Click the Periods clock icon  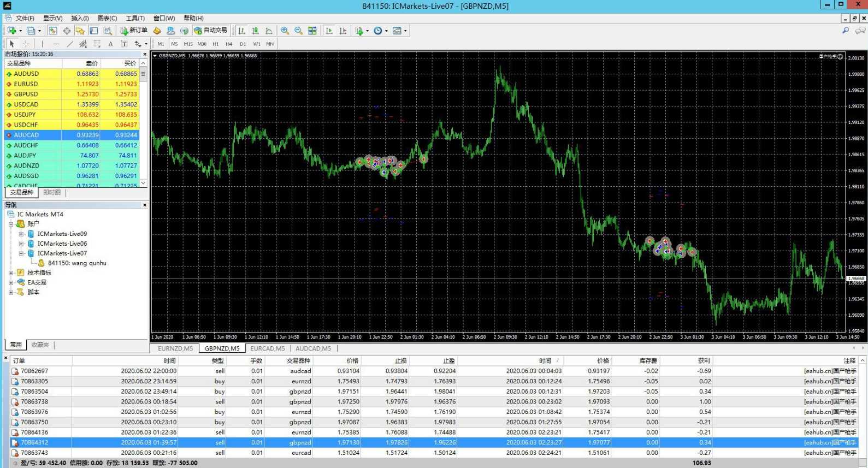(377, 31)
